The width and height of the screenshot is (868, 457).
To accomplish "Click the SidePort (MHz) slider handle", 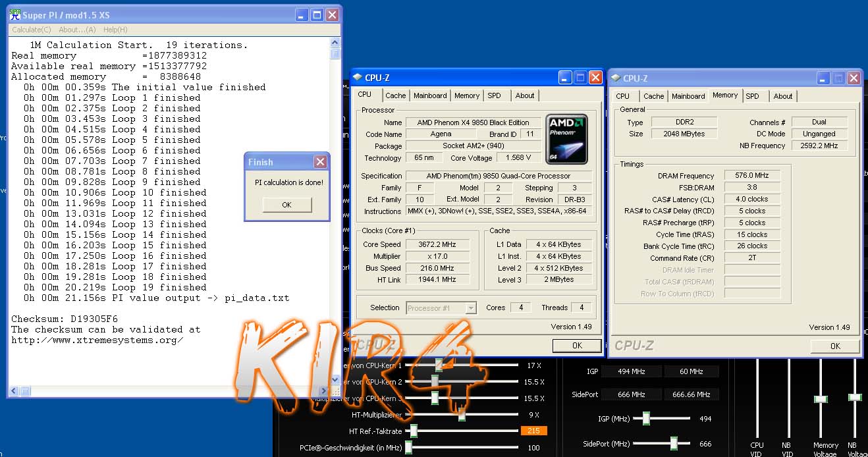I will (x=674, y=443).
